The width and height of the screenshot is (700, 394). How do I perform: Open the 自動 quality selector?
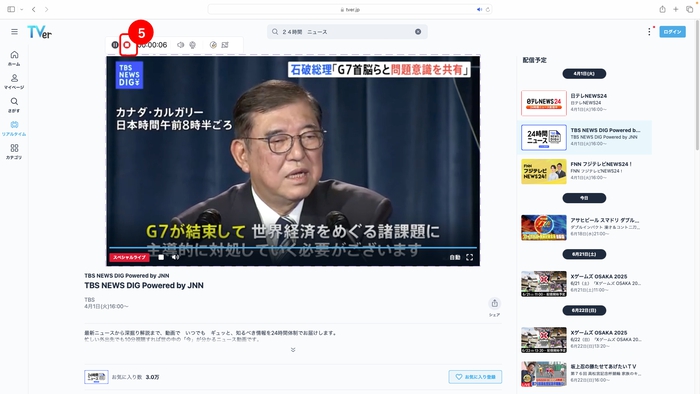[454, 257]
